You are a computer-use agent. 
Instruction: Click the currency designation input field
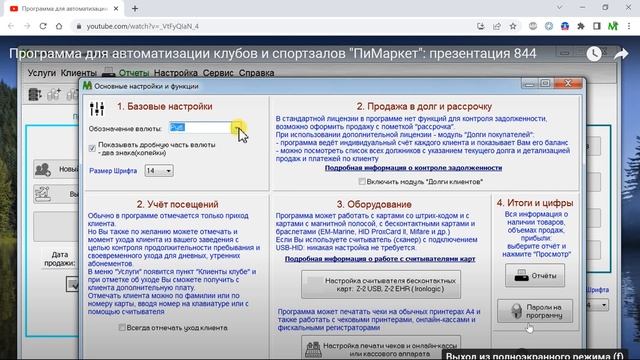point(200,128)
